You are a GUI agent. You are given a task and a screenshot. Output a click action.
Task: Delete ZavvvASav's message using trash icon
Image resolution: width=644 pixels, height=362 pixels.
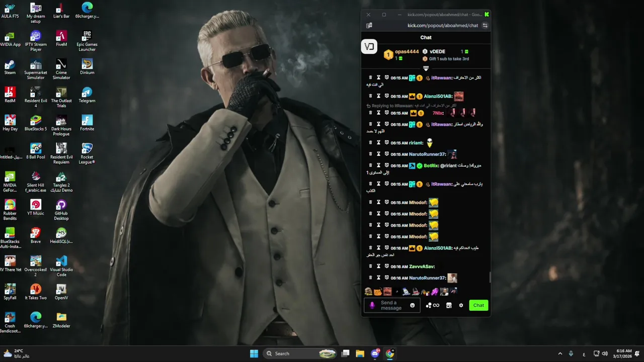(x=370, y=266)
